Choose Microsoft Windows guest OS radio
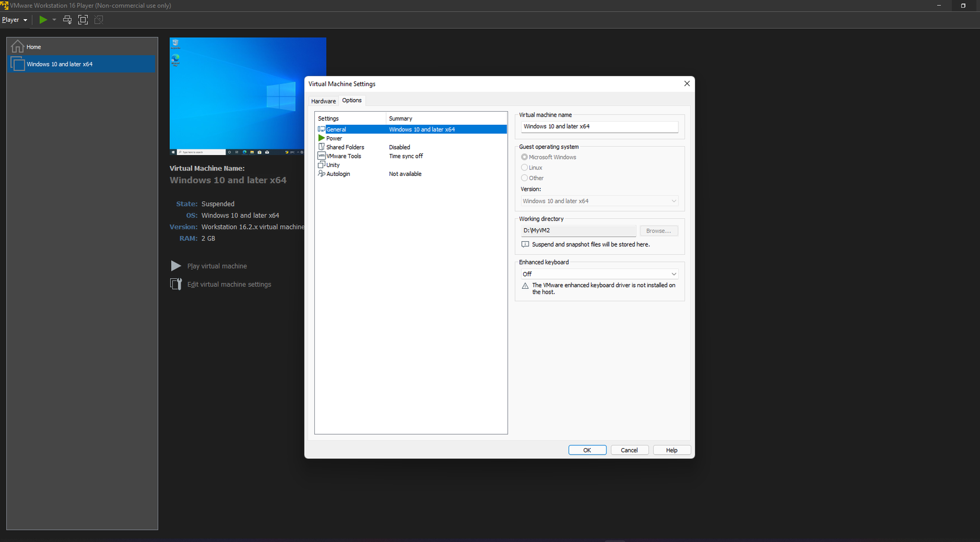 click(524, 157)
